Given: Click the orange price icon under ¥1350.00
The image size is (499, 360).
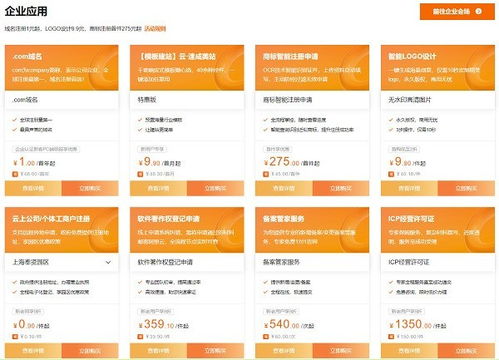Looking at the screenshot, I should pyautogui.click(x=391, y=337).
